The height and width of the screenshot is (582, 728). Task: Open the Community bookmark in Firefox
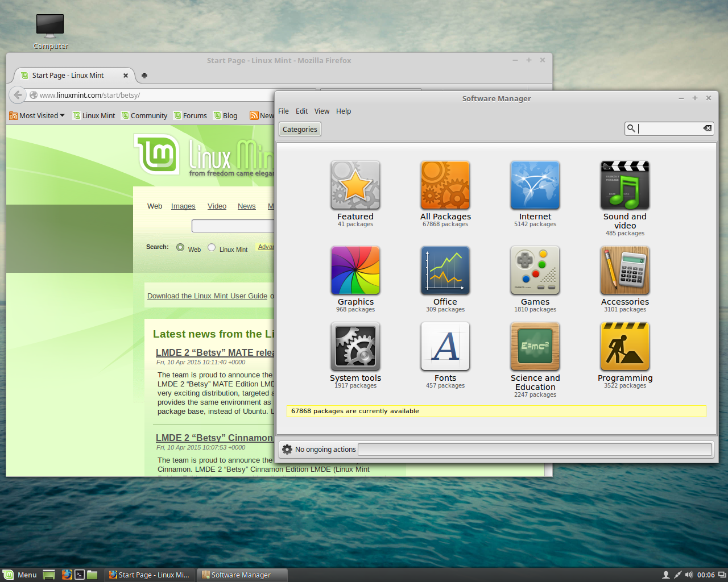[x=144, y=115]
